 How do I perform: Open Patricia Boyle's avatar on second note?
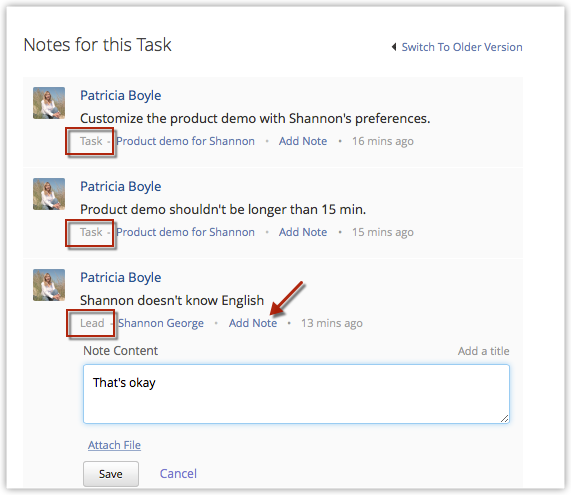coord(49,194)
